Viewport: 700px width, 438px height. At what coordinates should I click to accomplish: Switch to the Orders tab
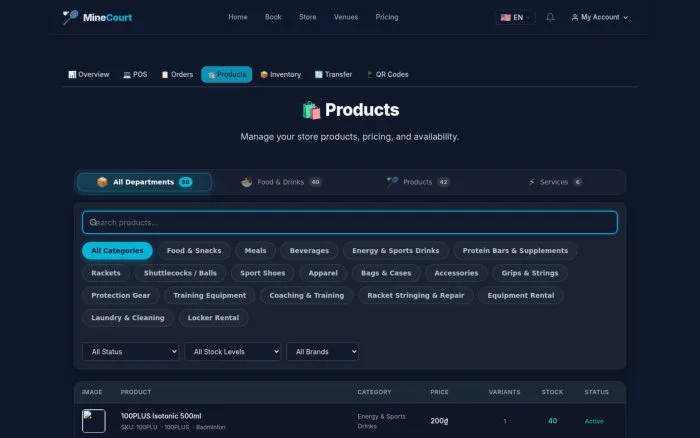click(x=177, y=75)
